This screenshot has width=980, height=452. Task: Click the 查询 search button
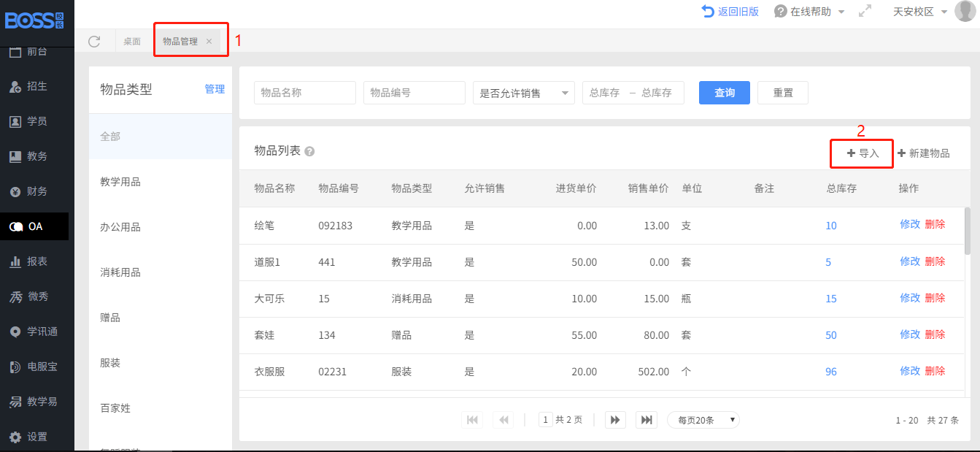point(725,93)
